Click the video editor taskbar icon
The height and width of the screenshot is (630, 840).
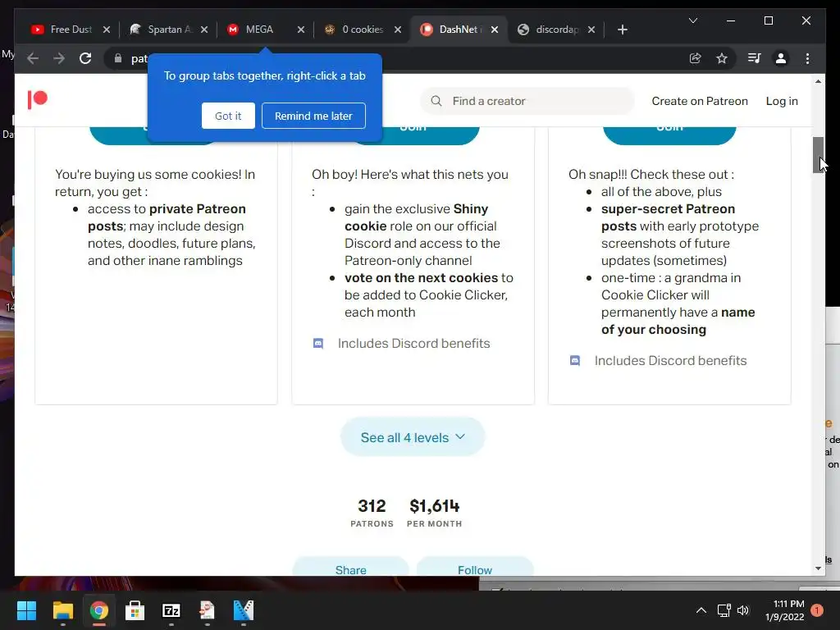tap(244, 610)
